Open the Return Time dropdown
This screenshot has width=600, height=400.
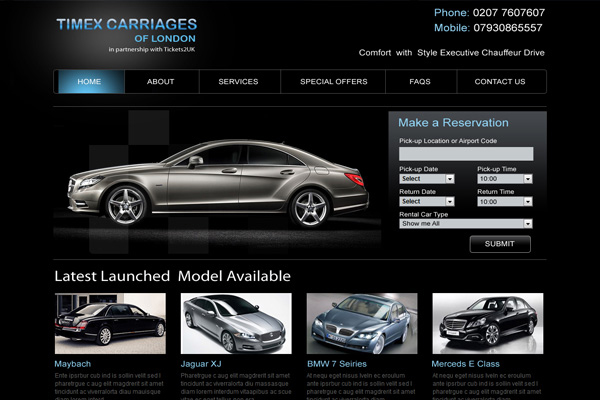(505, 201)
